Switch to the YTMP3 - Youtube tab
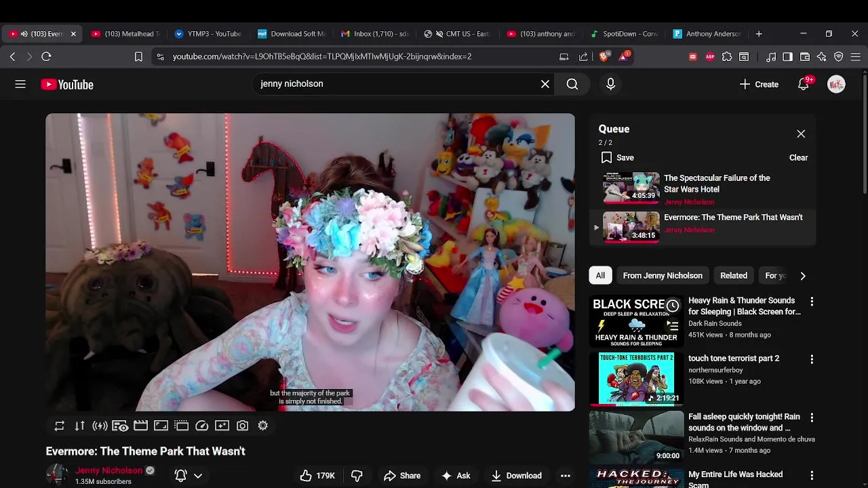 [x=208, y=34]
